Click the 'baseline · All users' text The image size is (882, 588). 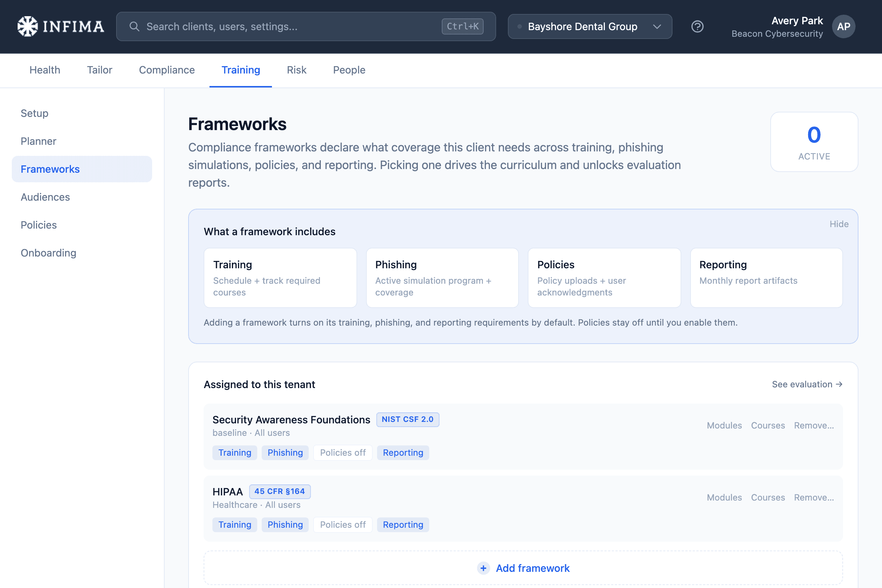(x=251, y=433)
